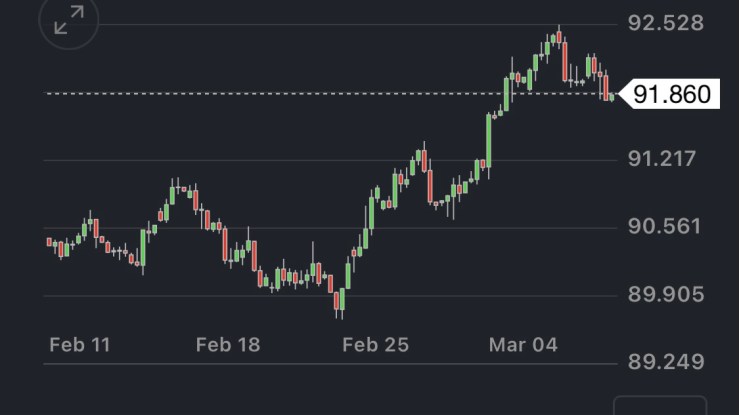This screenshot has width=739, height=415.
Task: Click the 92.528 price axis label
Action: tap(665, 22)
